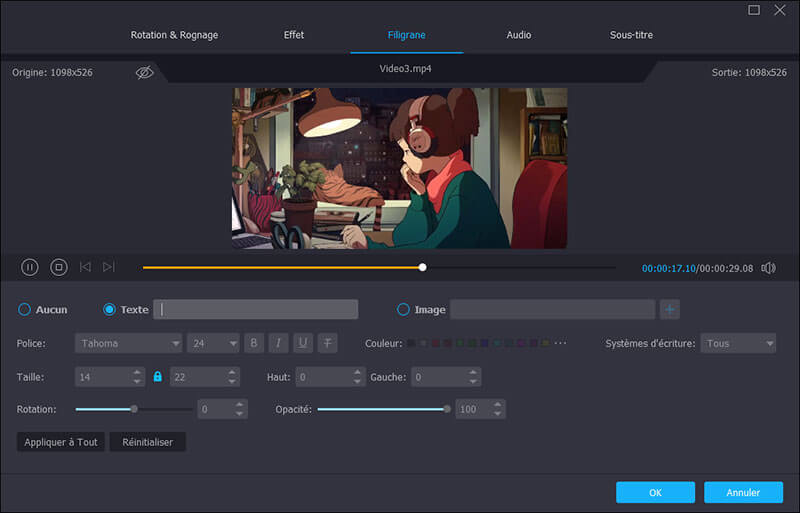Viewport: 800px width, 513px height.
Task: Select the Aucun watermark option
Action: tap(25, 310)
